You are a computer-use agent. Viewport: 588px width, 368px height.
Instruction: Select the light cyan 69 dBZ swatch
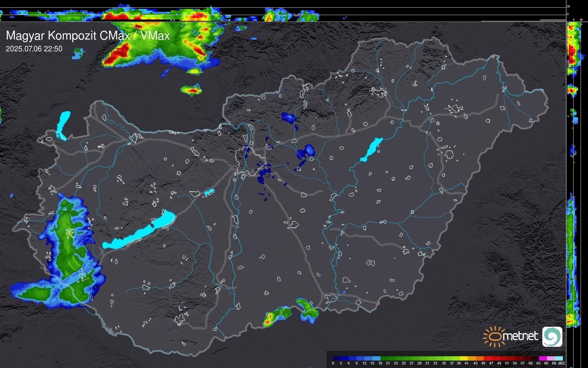point(559,358)
